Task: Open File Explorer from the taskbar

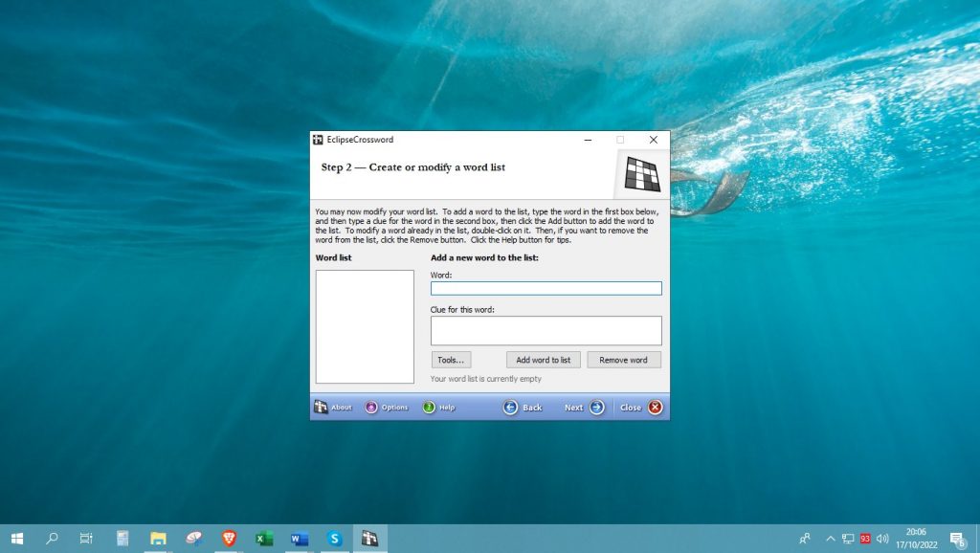Action: (x=158, y=539)
